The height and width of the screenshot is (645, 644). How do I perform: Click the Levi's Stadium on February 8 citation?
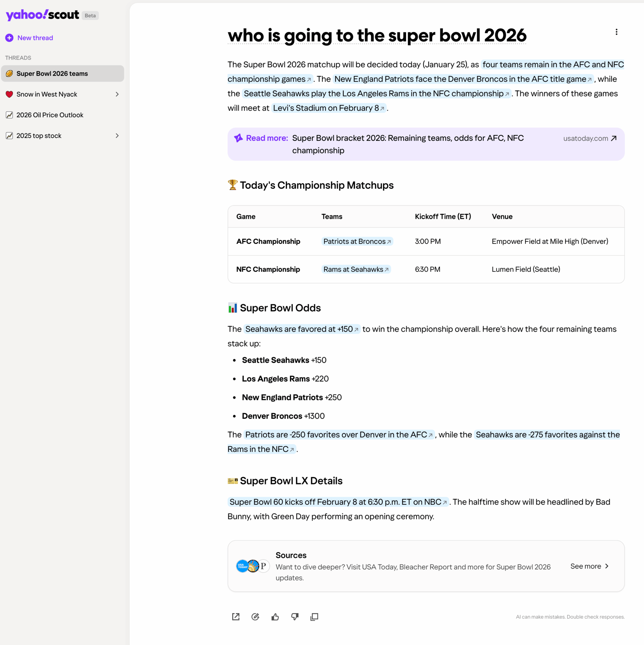[x=328, y=108]
